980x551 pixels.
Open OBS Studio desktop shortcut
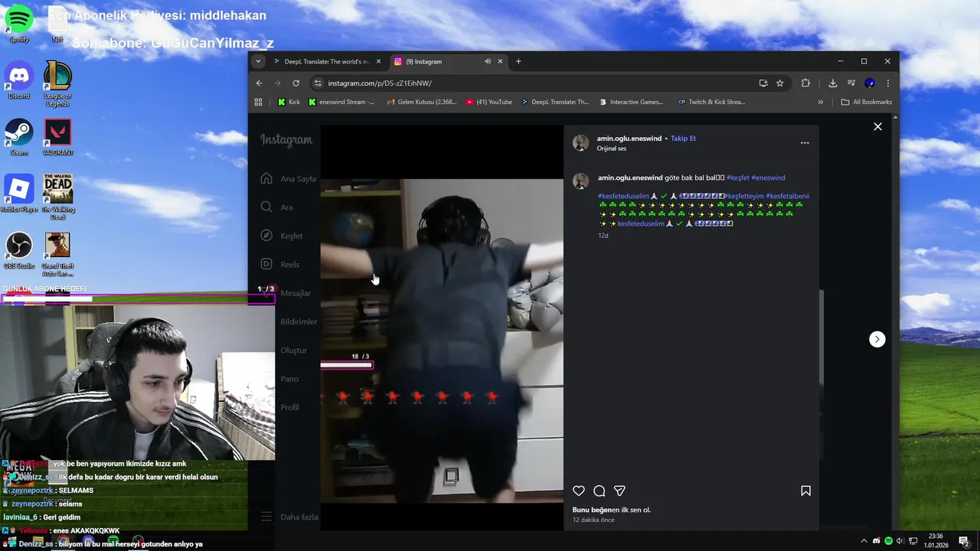(x=18, y=251)
